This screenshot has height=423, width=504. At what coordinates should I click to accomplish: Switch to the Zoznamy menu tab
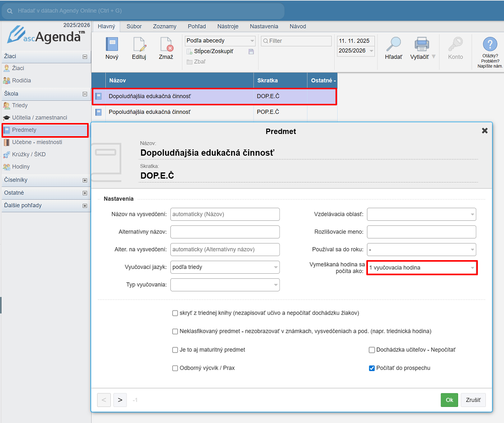click(164, 26)
